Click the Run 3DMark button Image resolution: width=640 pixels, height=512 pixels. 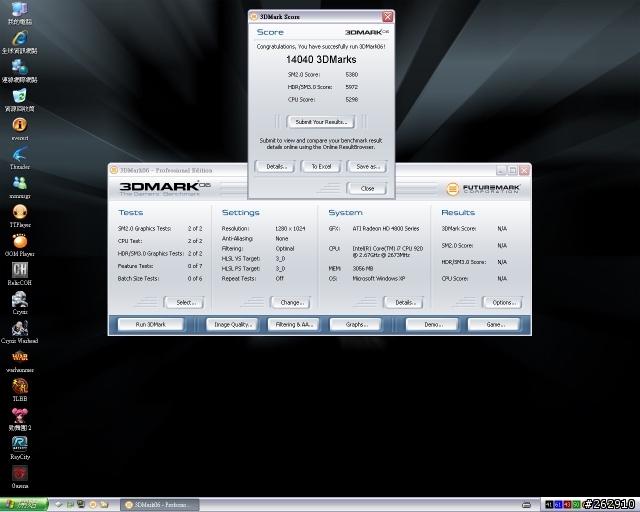click(x=151, y=325)
